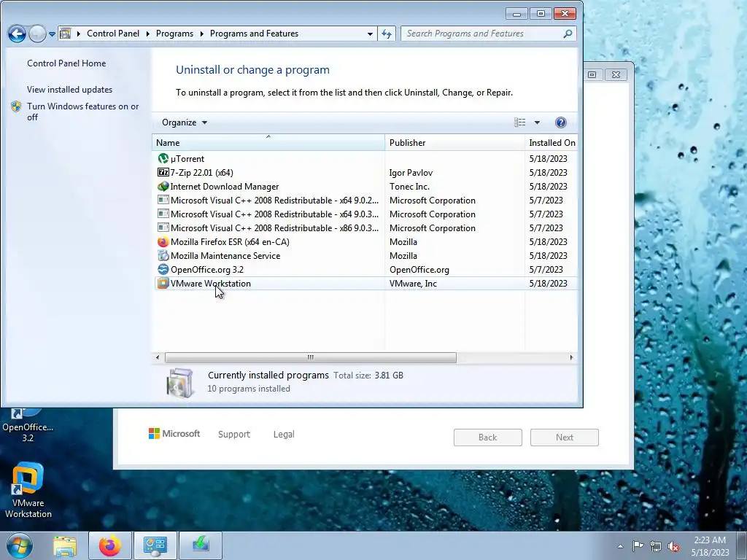Click the VMware, Inc publisher cell
The width and height of the screenshot is (747, 560).
click(x=413, y=284)
